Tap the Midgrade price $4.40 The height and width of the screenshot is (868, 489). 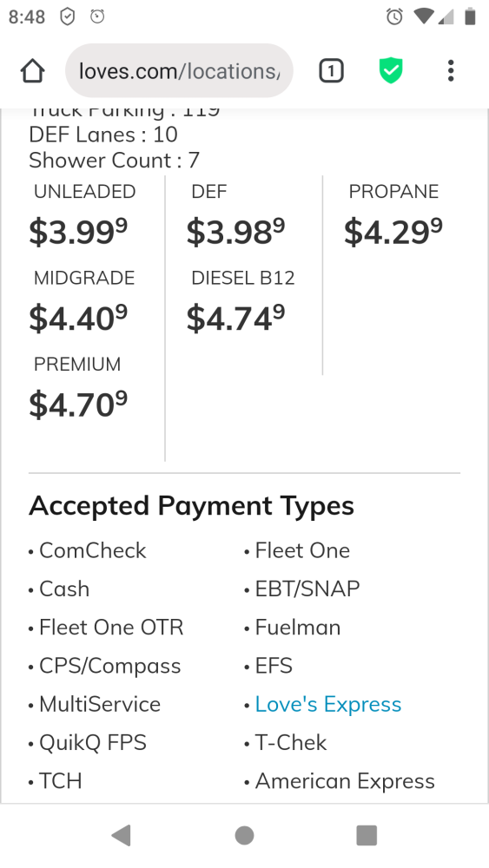(x=78, y=319)
